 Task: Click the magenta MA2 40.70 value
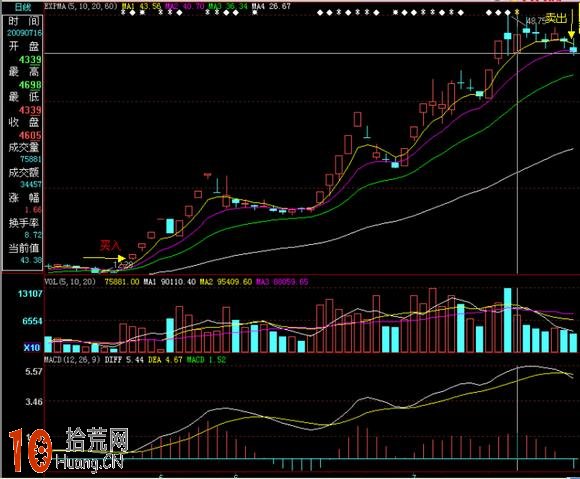pos(185,6)
